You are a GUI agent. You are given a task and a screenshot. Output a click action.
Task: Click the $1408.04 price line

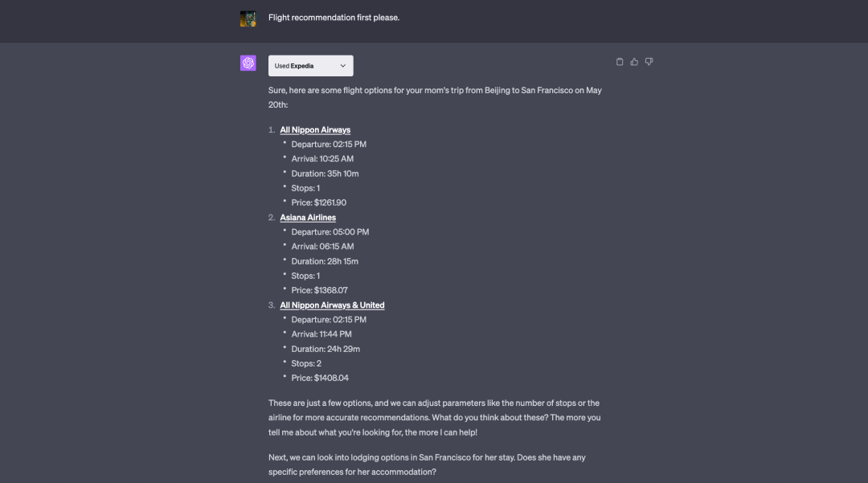pyautogui.click(x=320, y=378)
